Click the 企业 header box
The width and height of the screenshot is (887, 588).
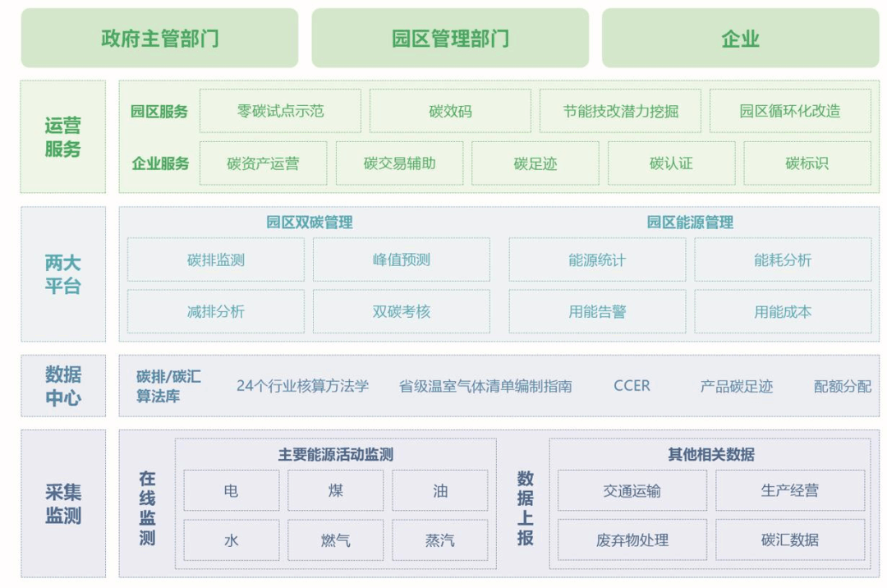(x=741, y=39)
